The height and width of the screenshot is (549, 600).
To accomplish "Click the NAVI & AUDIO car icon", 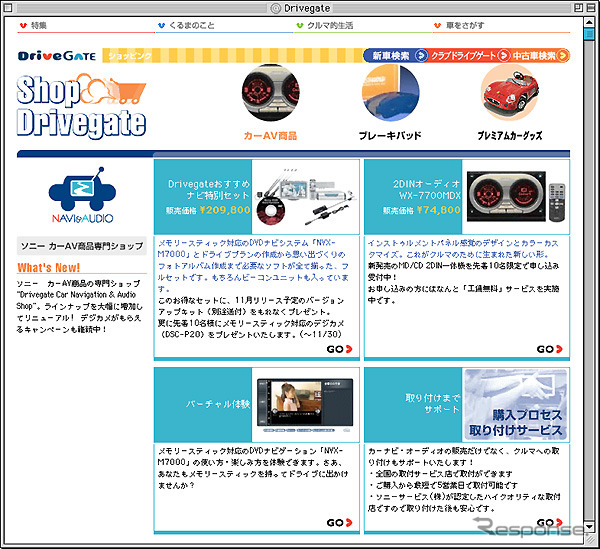I will click(x=82, y=195).
